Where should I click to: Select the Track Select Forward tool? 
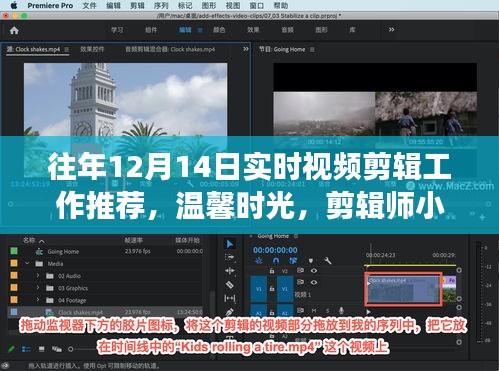(x=230, y=257)
